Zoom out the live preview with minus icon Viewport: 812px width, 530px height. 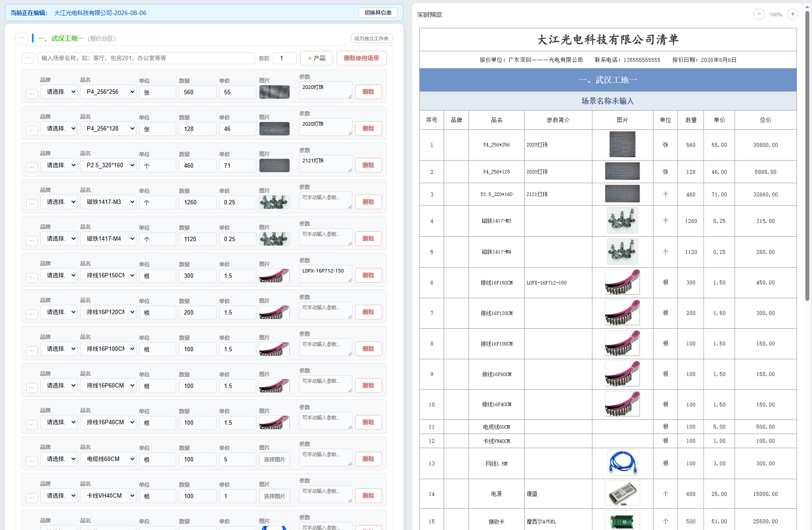[759, 14]
